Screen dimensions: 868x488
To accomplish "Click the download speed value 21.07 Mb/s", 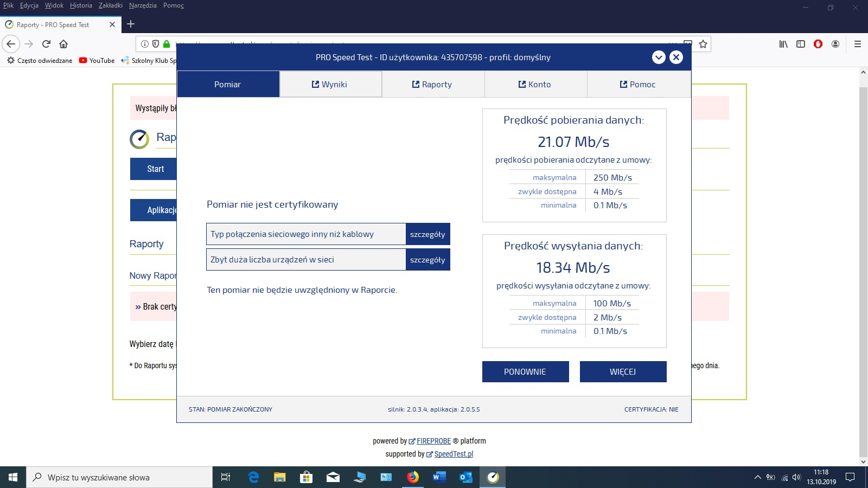I will [x=573, y=142].
